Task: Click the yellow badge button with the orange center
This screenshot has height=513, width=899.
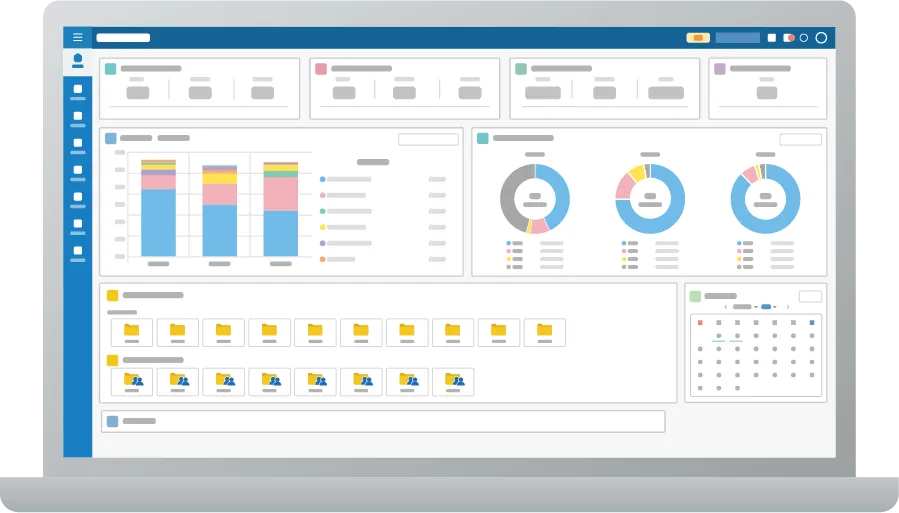Action: [x=698, y=38]
